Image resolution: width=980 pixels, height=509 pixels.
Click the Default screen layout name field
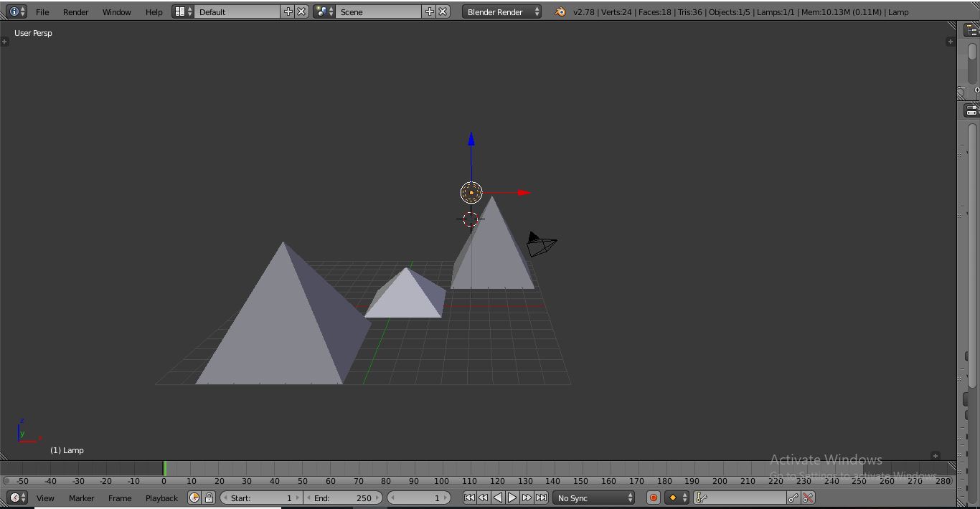click(x=237, y=11)
